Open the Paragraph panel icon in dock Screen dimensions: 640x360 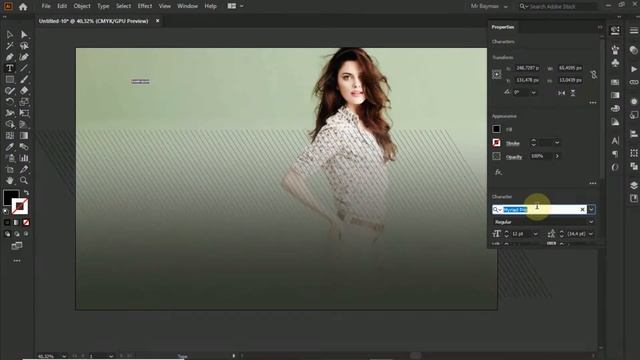pos(615,154)
